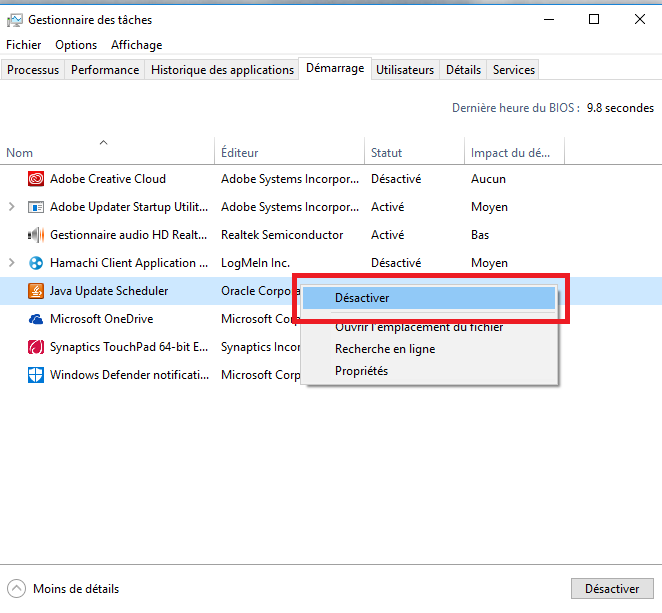Screen dimensions: 662x613
Task: Sort by Impact du dé... column header
Action: (514, 151)
